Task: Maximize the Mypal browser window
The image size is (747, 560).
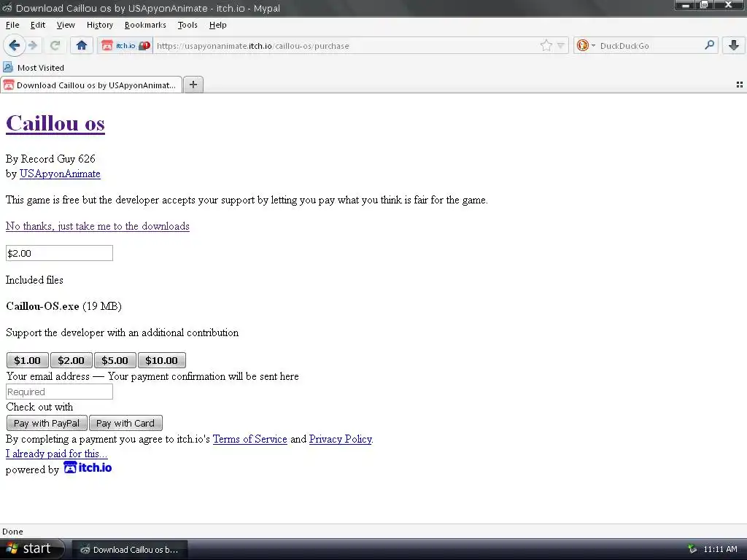Action: point(705,5)
